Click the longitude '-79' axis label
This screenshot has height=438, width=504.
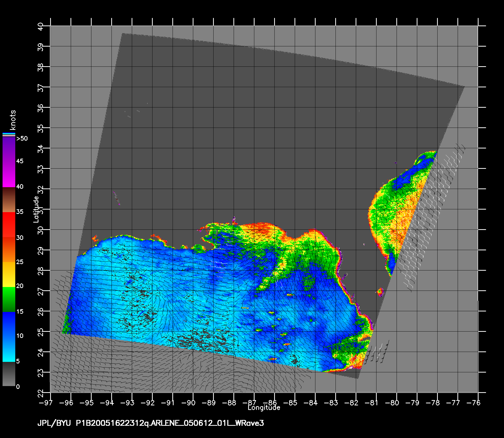click(x=413, y=403)
